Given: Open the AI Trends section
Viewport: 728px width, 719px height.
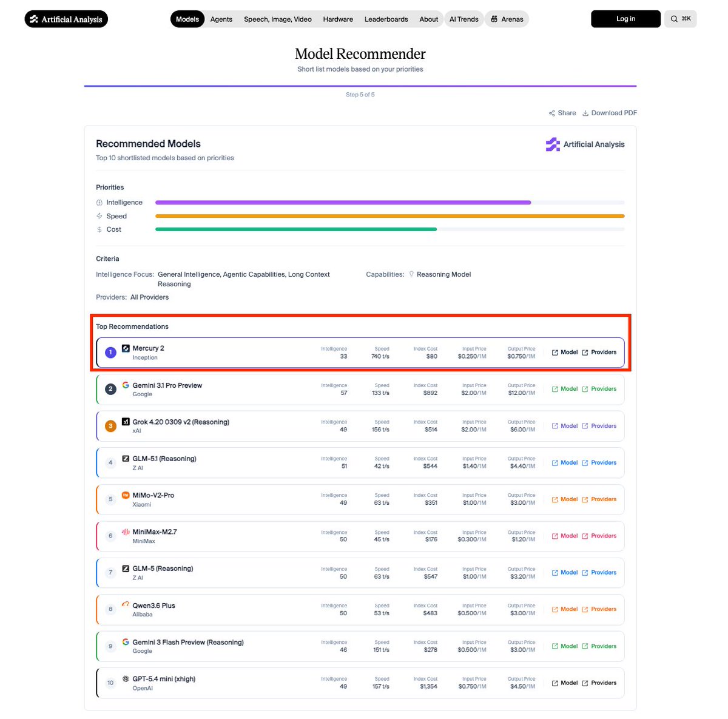Looking at the screenshot, I should (x=463, y=19).
